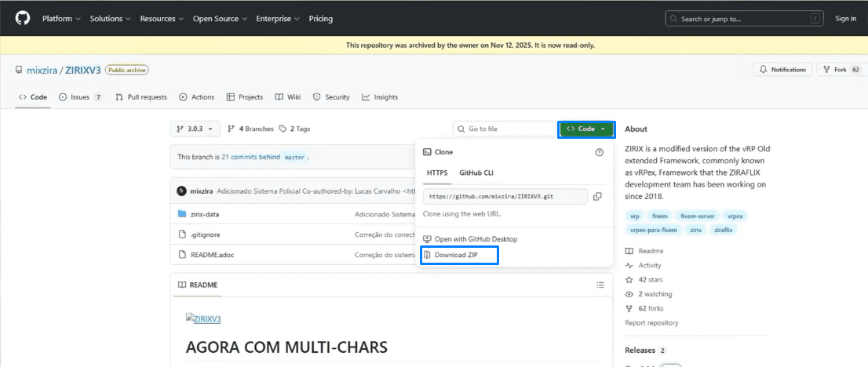
Task: Open the Issues tab
Action: 81,97
